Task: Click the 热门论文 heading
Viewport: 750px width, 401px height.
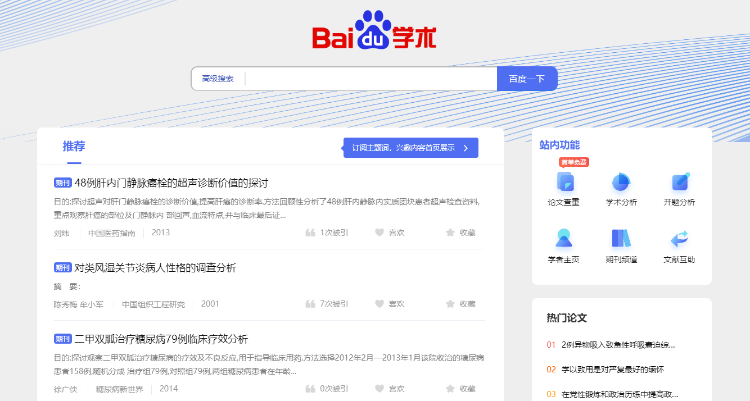Action: [x=567, y=318]
